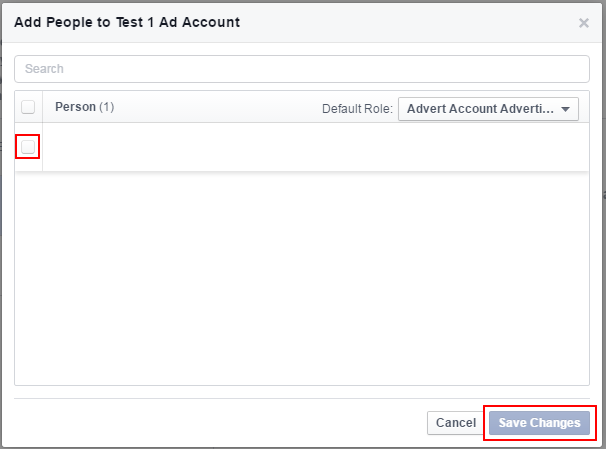Tick the select-all checkbox beside Person header

click(x=28, y=107)
